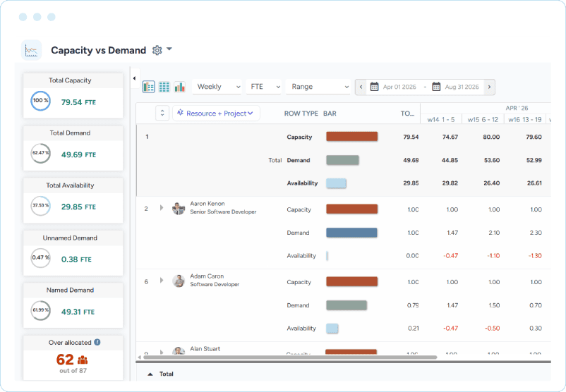566x392 pixels.
Task: Click the Capacity vs Demand chart logo icon
Action: point(31,50)
